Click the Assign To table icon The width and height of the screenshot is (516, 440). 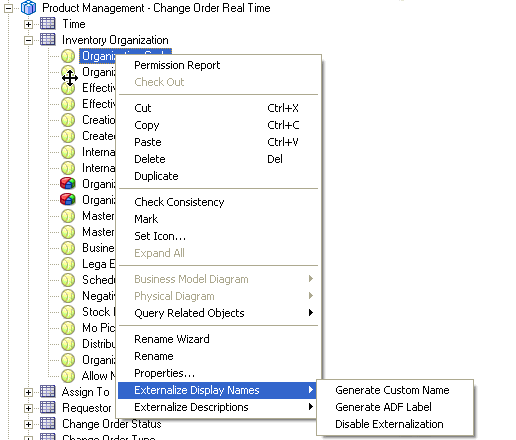click(x=48, y=392)
